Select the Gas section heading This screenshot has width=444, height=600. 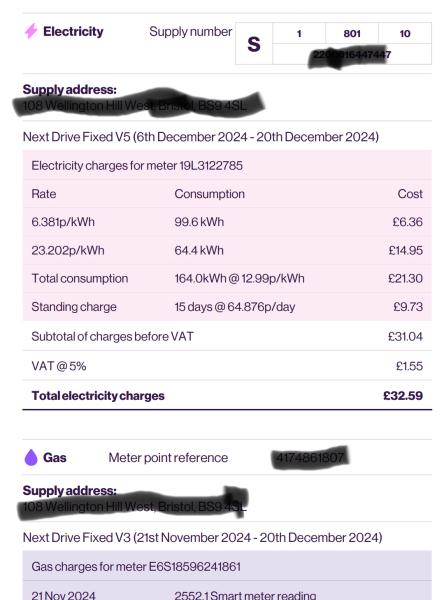[x=55, y=457]
